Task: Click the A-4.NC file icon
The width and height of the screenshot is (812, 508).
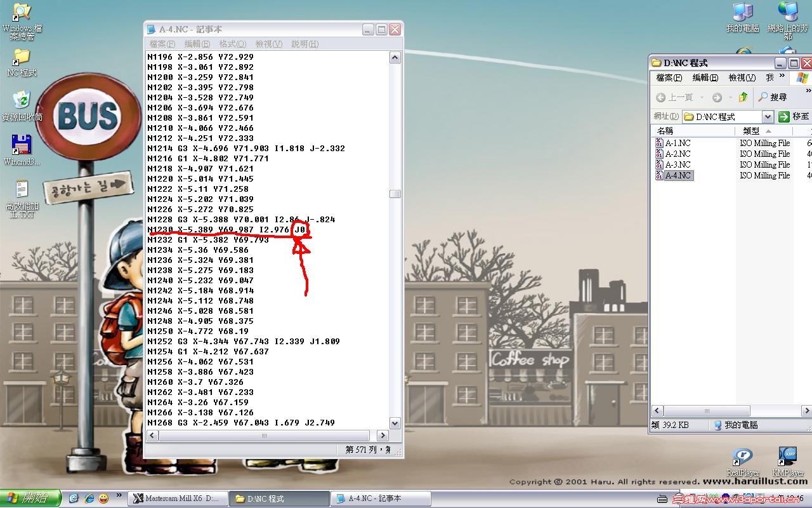Action: [660, 175]
